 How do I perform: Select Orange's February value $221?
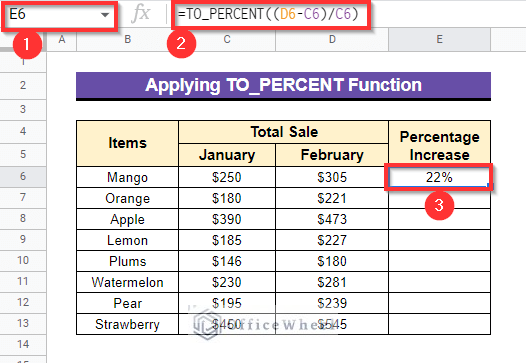click(332, 198)
